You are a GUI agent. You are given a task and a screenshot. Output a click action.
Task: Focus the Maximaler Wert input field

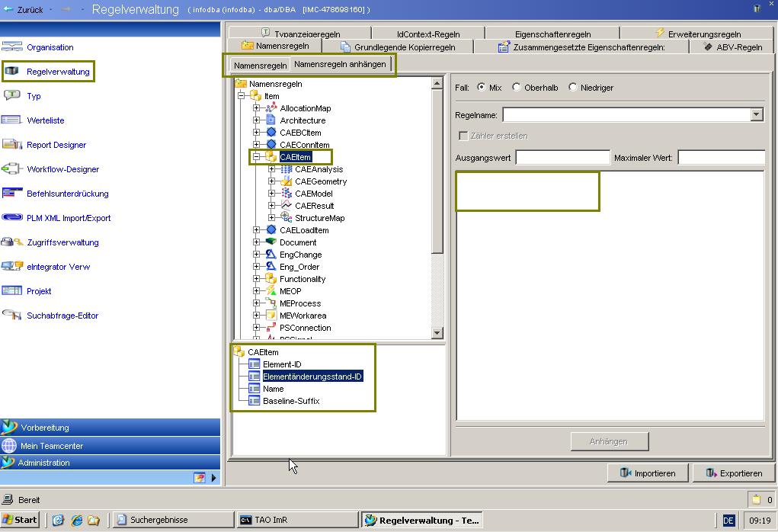[722, 157]
